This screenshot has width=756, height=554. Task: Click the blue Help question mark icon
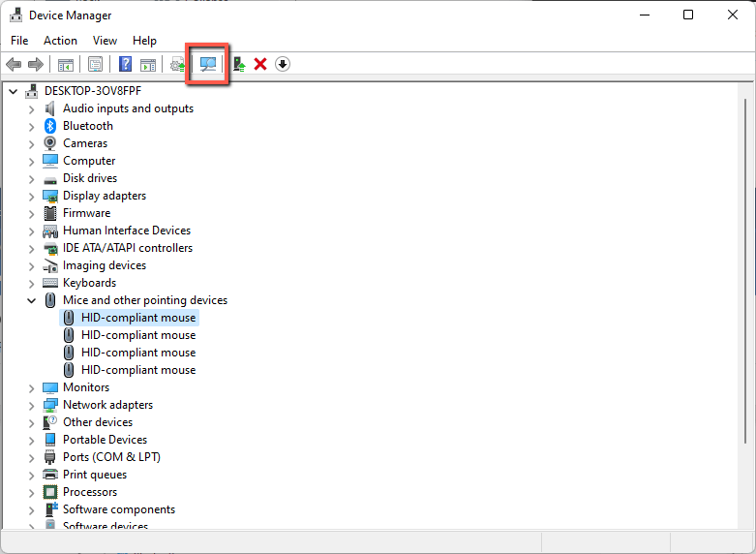click(126, 64)
